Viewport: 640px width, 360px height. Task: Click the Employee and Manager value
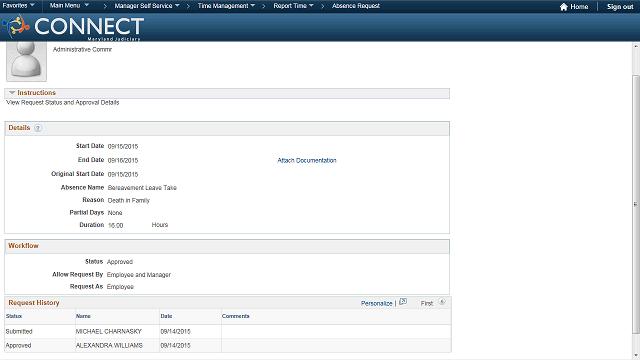139,275
